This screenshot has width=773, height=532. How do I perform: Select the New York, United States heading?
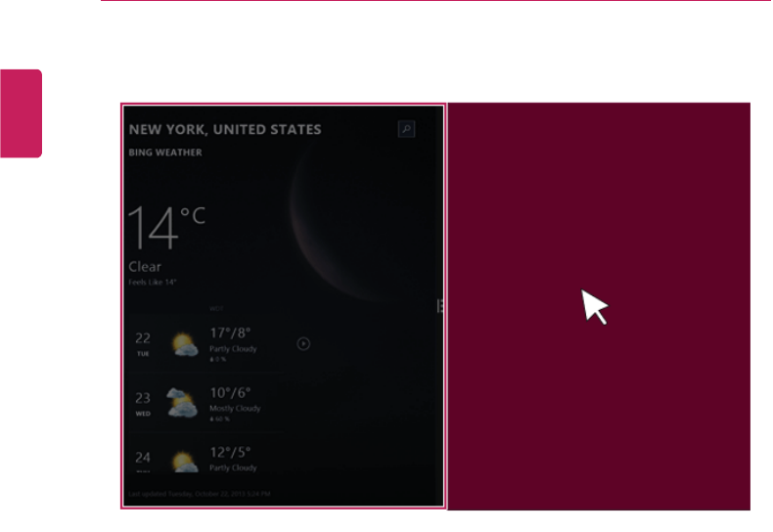tap(225, 129)
